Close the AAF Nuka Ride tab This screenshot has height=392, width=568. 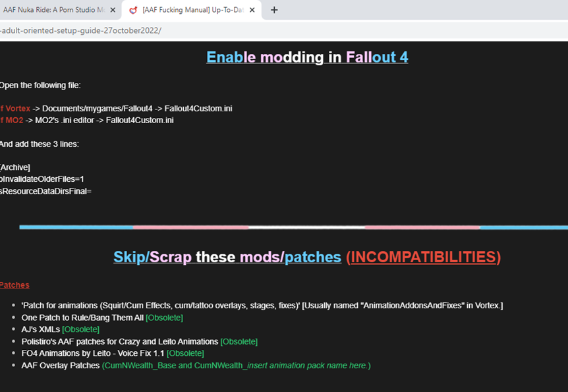click(111, 11)
